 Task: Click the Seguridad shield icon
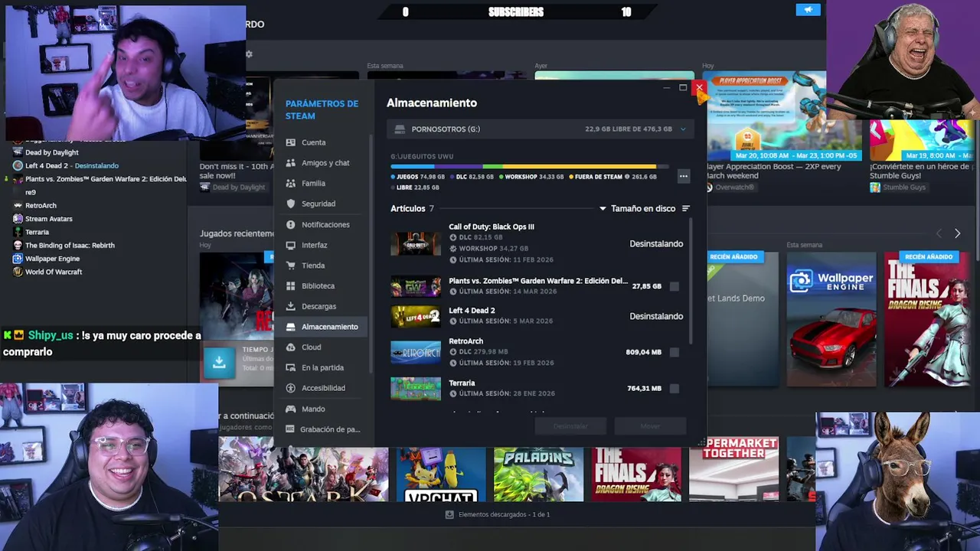click(291, 204)
